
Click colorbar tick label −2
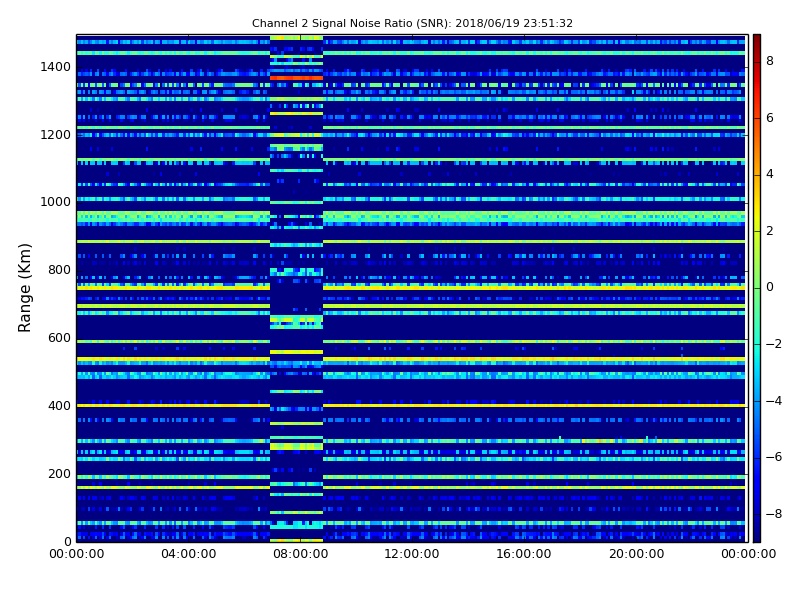pos(774,344)
